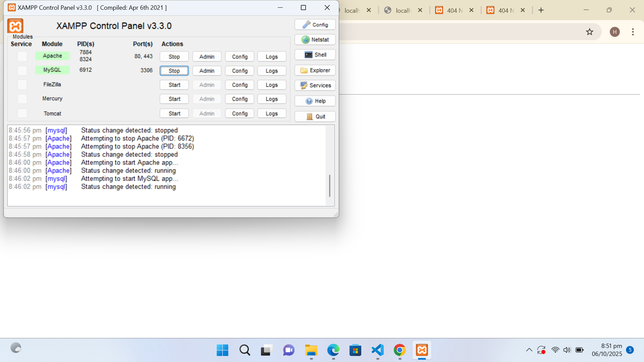Image resolution: width=644 pixels, height=362 pixels.
Task: Click the Help button in XAMPP
Action: point(315,101)
